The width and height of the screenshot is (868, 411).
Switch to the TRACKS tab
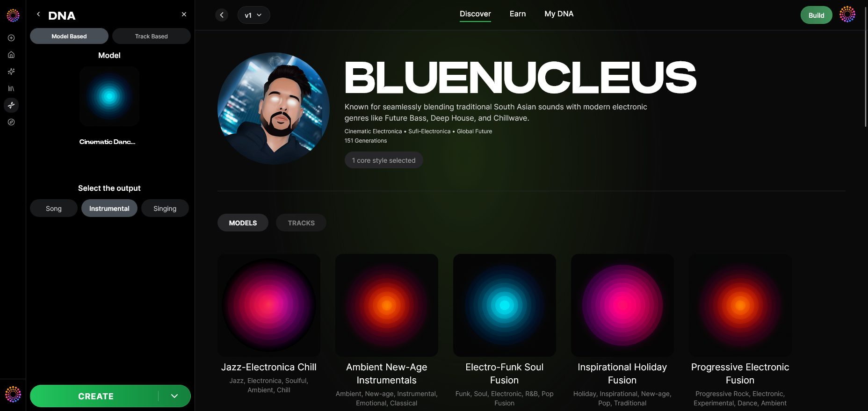[x=301, y=223]
